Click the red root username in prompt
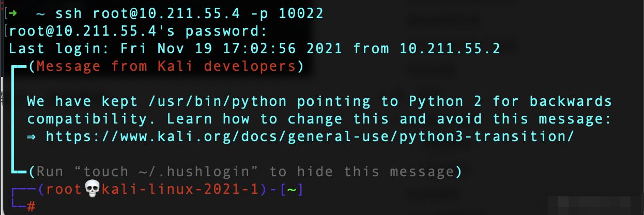The width and height of the screenshot is (644, 215). point(64,190)
